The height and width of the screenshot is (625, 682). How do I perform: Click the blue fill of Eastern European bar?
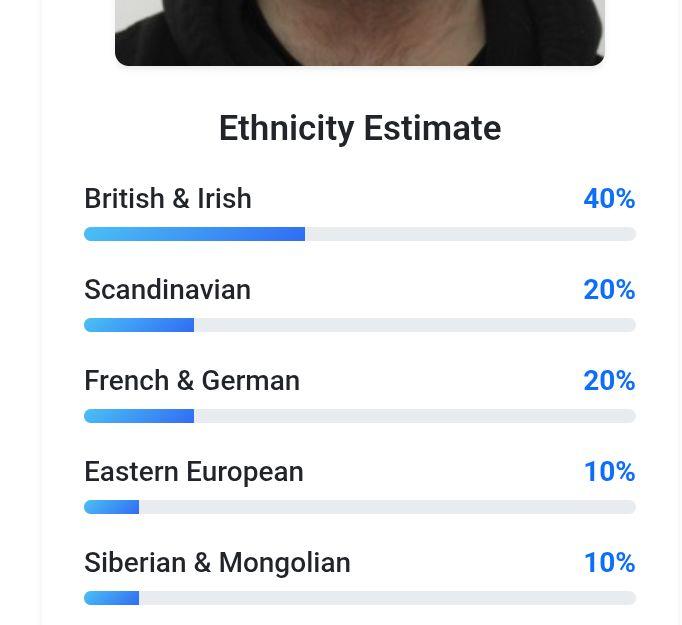tap(112, 507)
